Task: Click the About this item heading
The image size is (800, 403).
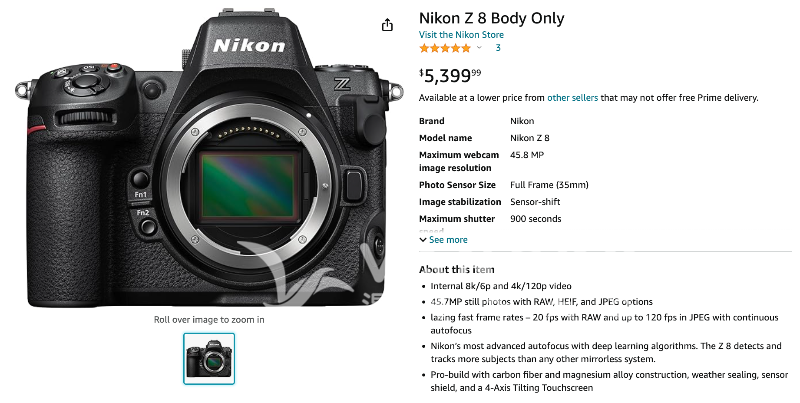Action: (456, 269)
